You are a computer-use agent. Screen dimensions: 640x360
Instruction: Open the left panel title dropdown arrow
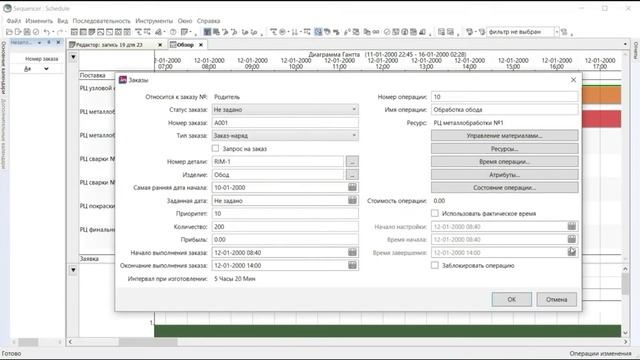coord(40,42)
